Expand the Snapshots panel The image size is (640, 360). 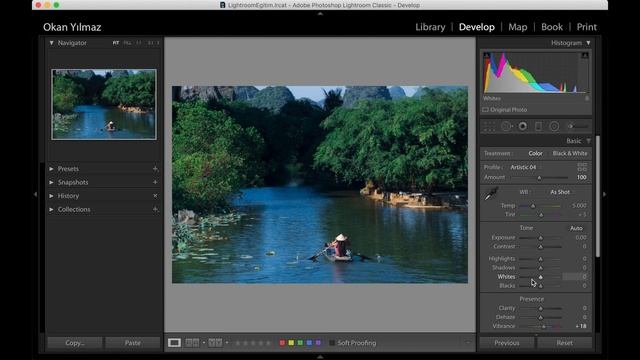[51, 182]
